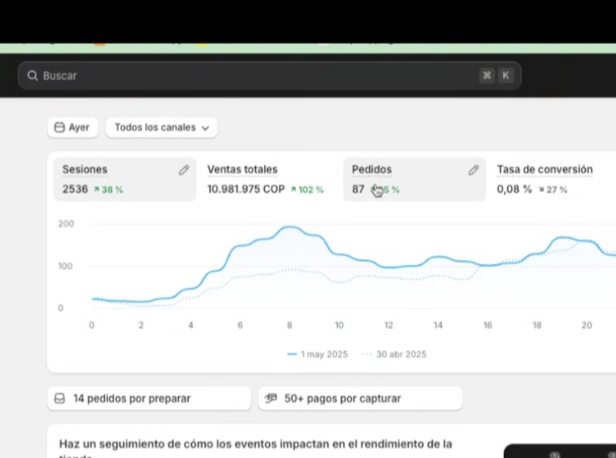Click the ⌘ shortcut key badge
This screenshot has width=616, height=458.
click(487, 76)
